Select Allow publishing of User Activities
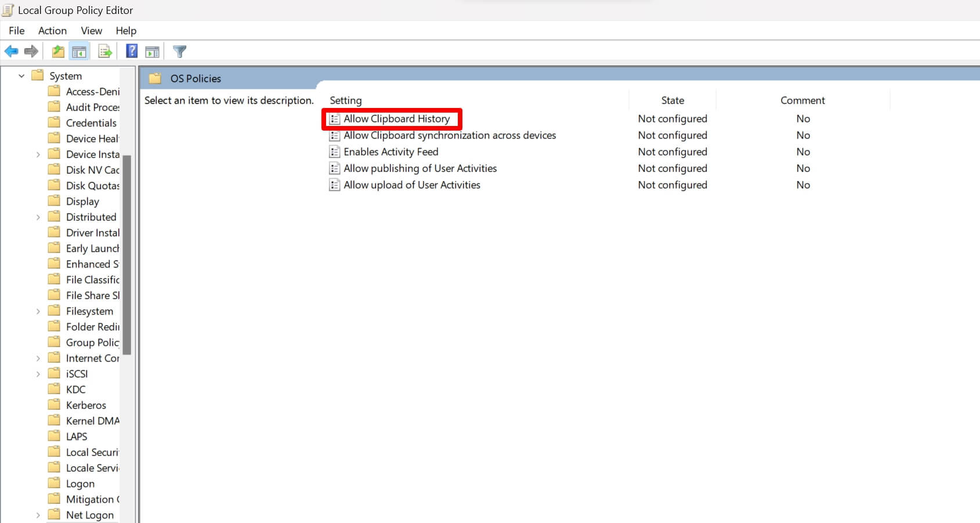This screenshot has height=523, width=980. click(x=420, y=168)
